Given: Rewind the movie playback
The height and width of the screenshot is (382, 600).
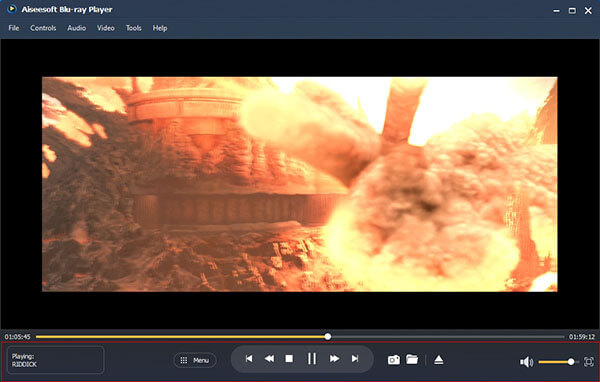Looking at the screenshot, I should (x=269, y=359).
